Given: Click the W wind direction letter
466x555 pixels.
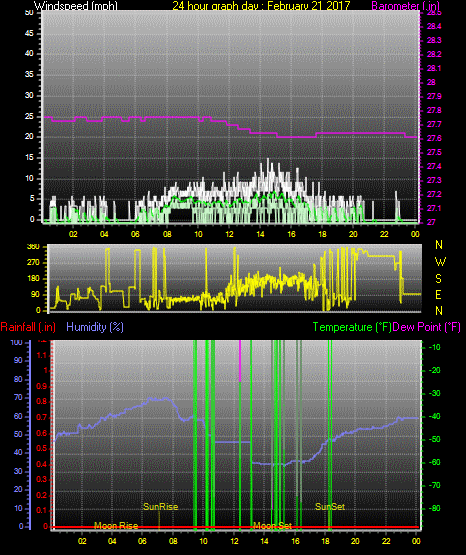Looking at the screenshot, I should point(440,262).
